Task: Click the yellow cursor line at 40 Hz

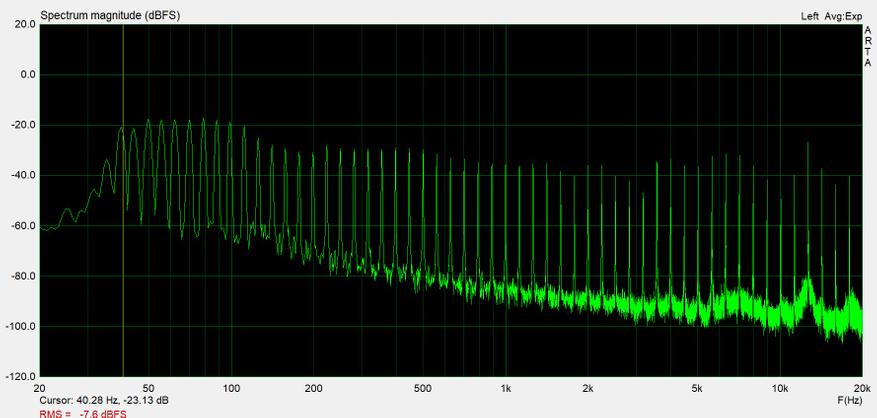Action: 123,200
